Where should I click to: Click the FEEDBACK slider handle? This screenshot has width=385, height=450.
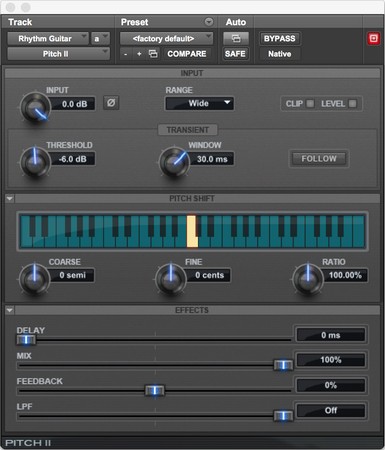click(x=155, y=390)
